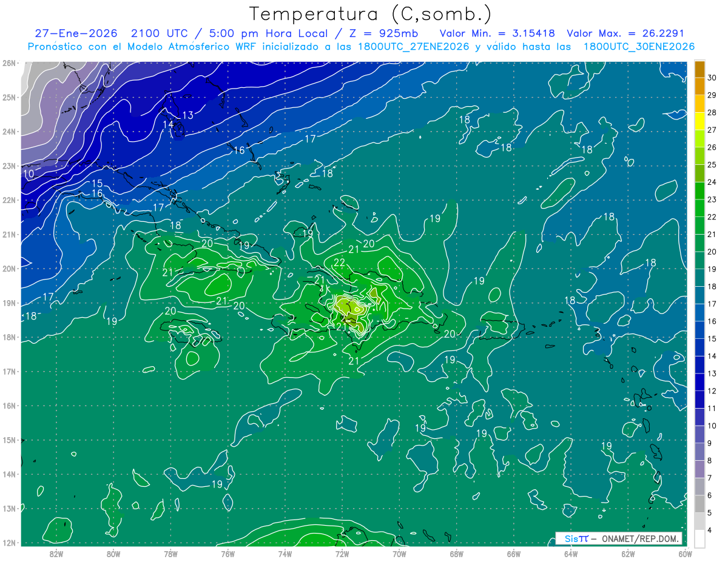Click the "74W" longitude axis label
This screenshot has width=728, height=562.
[285, 553]
